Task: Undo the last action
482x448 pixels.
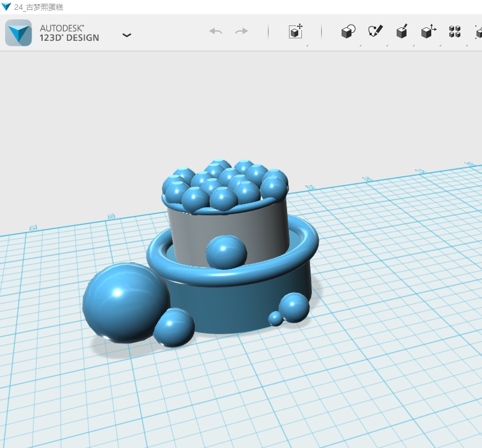Action: click(x=215, y=31)
